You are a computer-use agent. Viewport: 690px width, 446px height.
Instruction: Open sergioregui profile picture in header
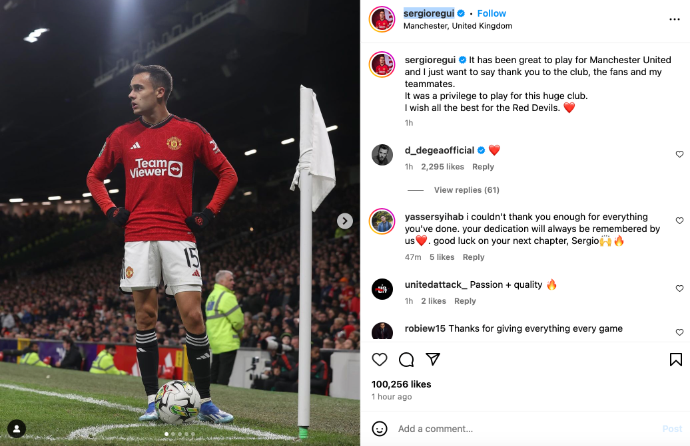tap(382, 19)
